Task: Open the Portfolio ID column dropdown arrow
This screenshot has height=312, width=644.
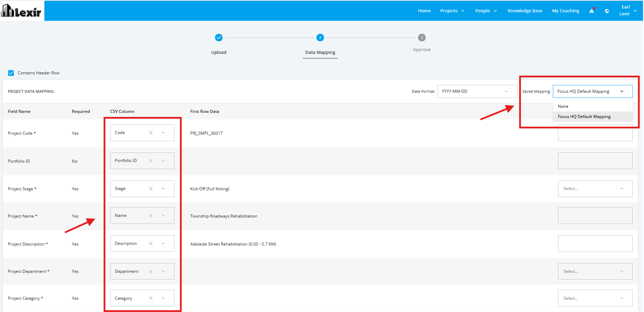Action: [x=163, y=161]
